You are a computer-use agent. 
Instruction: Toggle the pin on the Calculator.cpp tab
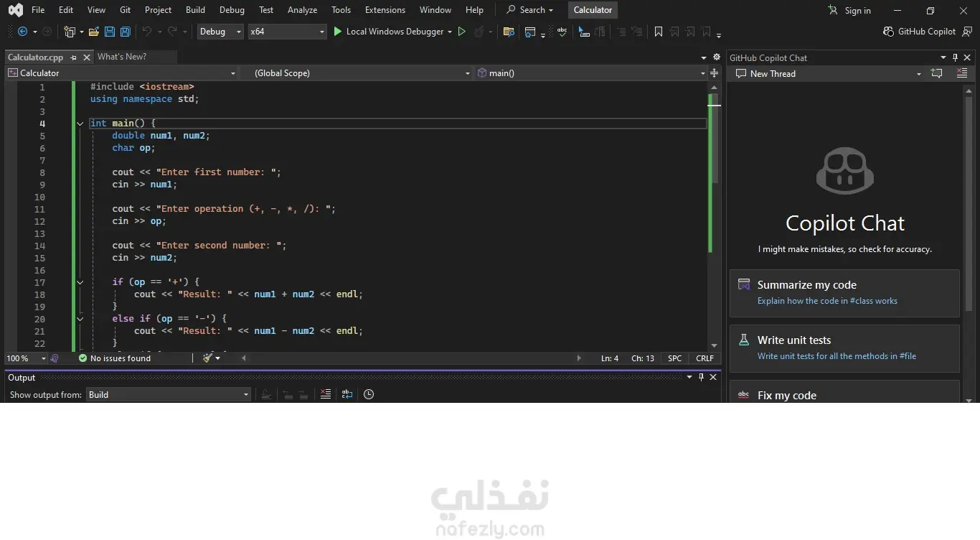(x=73, y=57)
